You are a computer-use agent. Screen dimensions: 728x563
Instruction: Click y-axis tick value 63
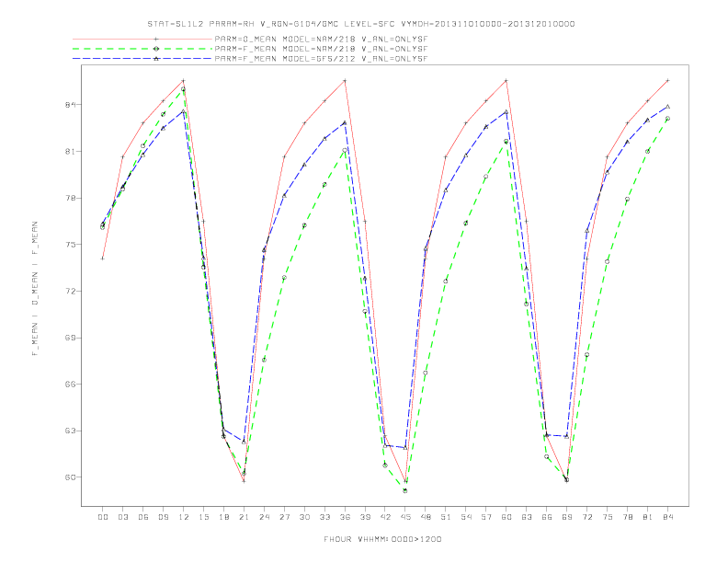coord(70,431)
